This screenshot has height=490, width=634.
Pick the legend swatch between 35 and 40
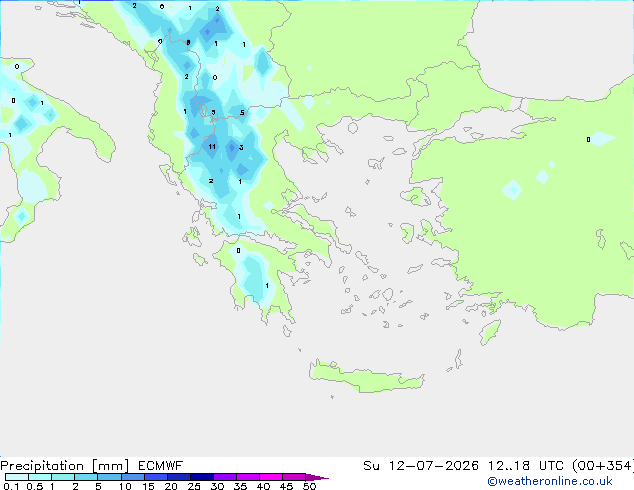pos(247,477)
